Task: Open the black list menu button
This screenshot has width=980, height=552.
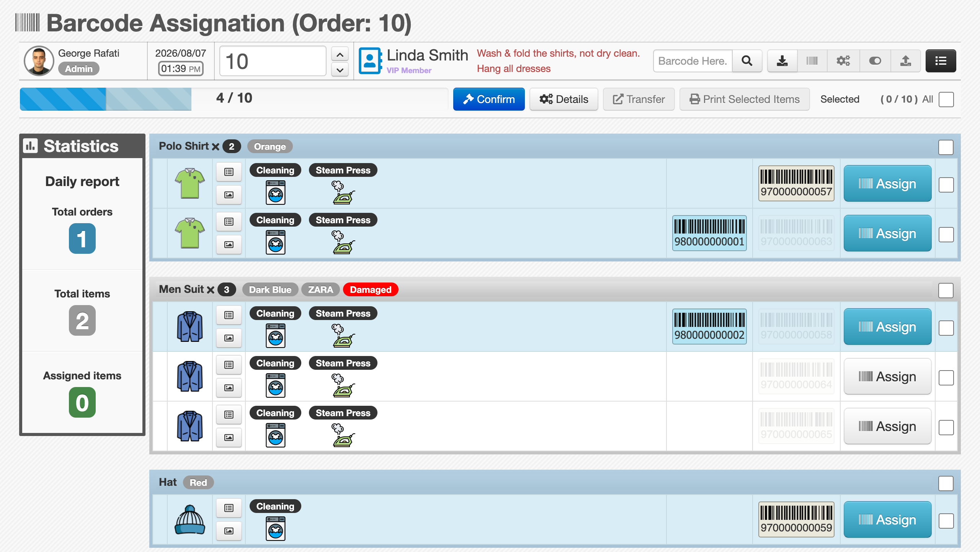Action: coord(941,61)
